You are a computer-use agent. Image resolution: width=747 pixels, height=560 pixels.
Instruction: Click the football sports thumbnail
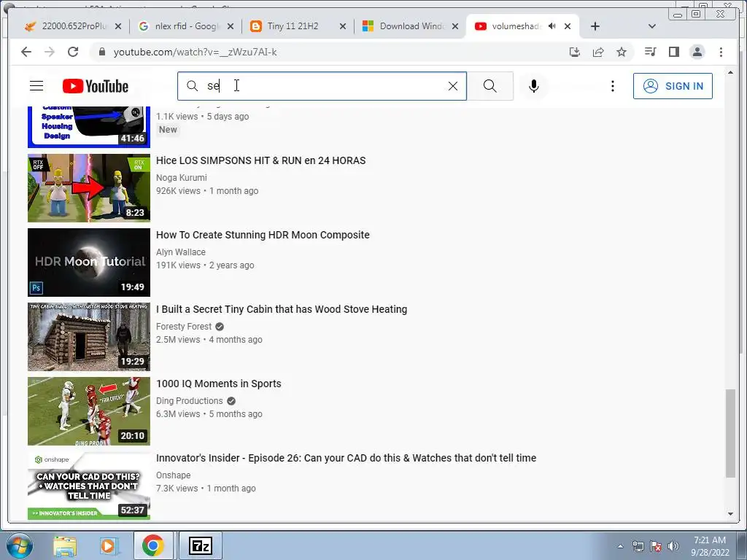(88, 411)
